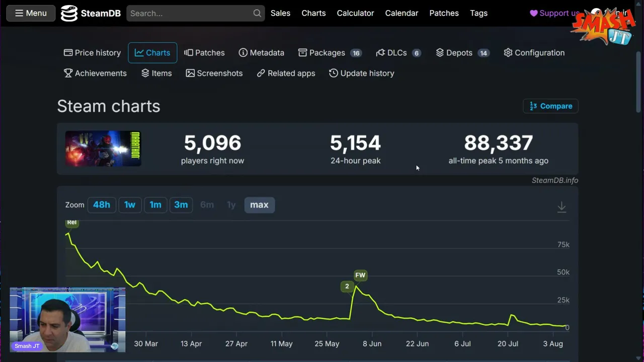The width and height of the screenshot is (644, 362).
Task: Open the Packages tab
Action: pyautogui.click(x=330, y=53)
